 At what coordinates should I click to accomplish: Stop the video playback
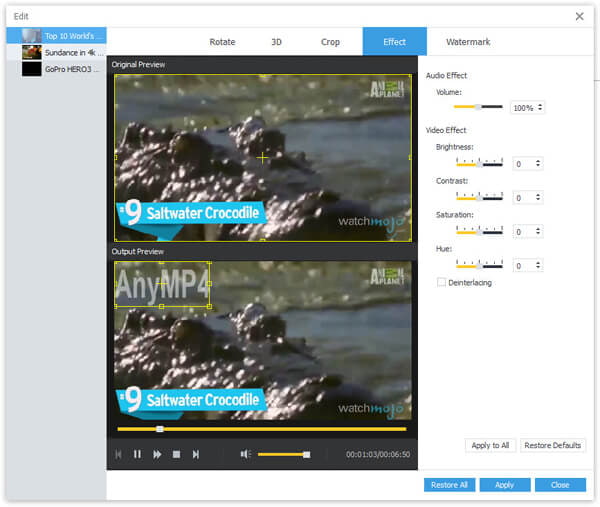(x=176, y=454)
